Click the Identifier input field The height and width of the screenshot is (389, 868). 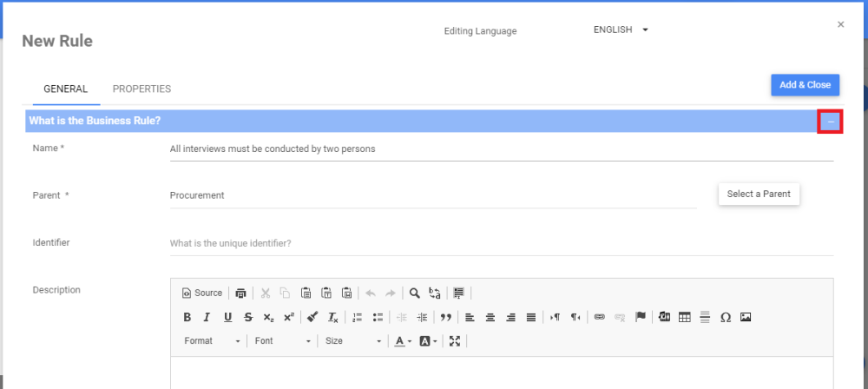[502, 243]
